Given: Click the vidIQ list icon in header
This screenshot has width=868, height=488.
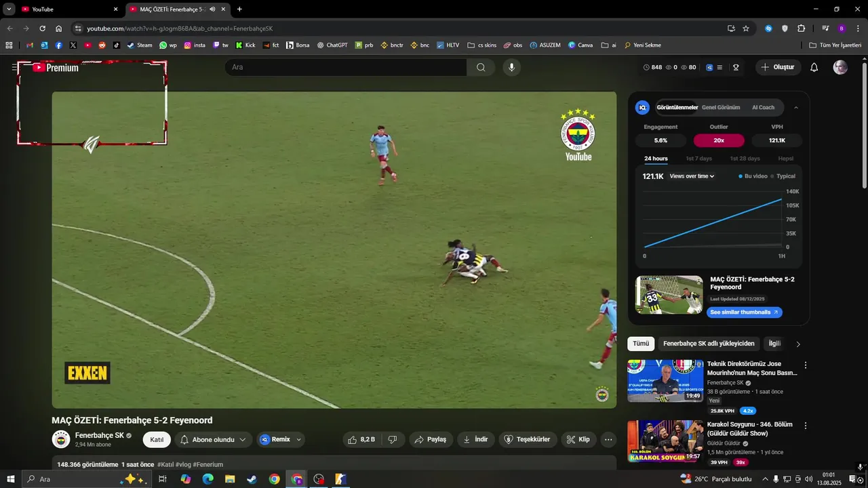Looking at the screenshot, I should (719, 67).
